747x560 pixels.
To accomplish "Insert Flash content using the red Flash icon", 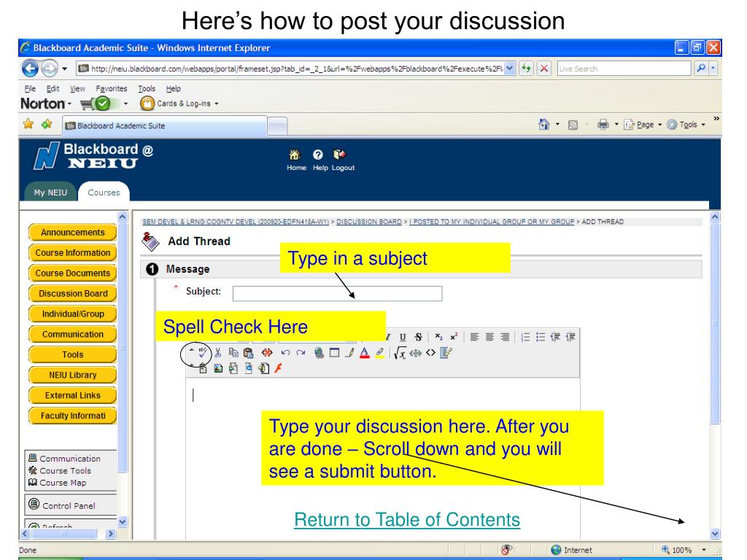I will tap(279, 368).
